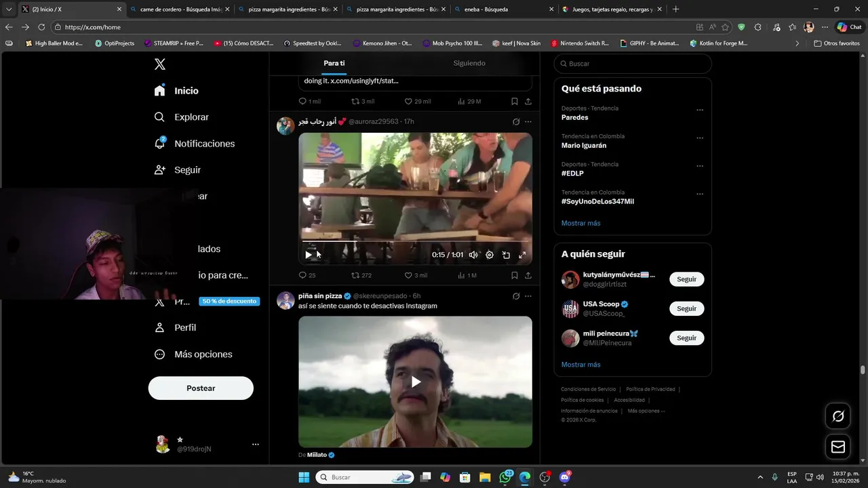This screenshot has height=488, width=868.
Task: Repost the top post with 3 mil reposts
Action: point(363,101)
